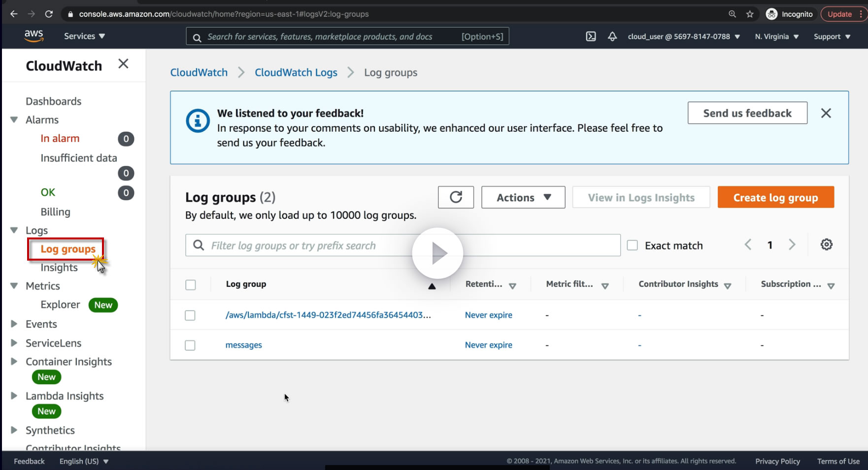868x470 pixels.
Task: Select the /aws/lambda/cfst-1449 log group checkbox
Action: pos(190,315)
